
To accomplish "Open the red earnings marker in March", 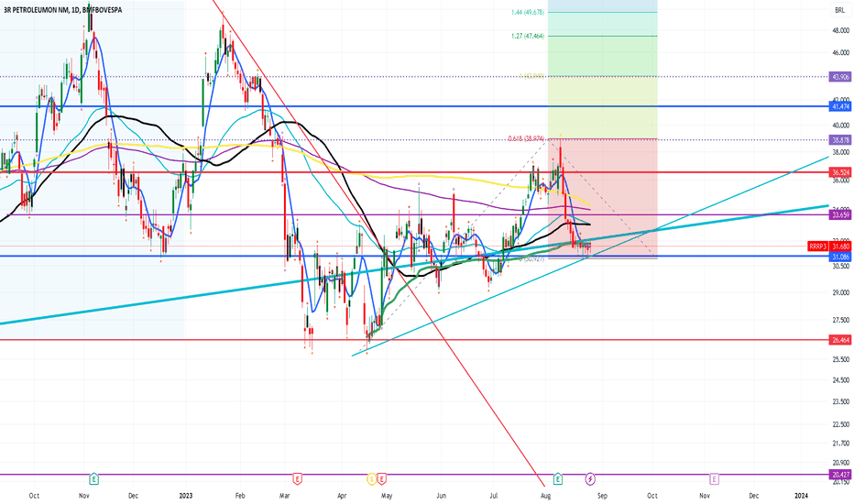I will coord(297,479).
